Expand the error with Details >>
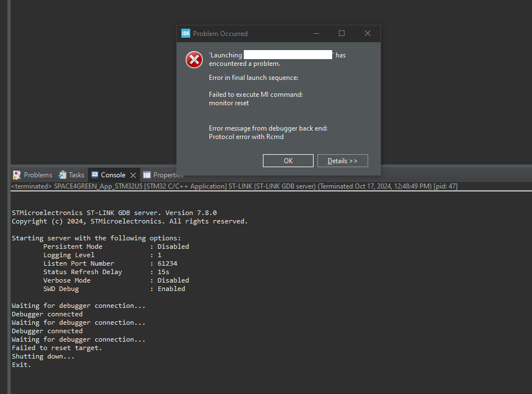532x394 pixels. (x=342, y=160)
